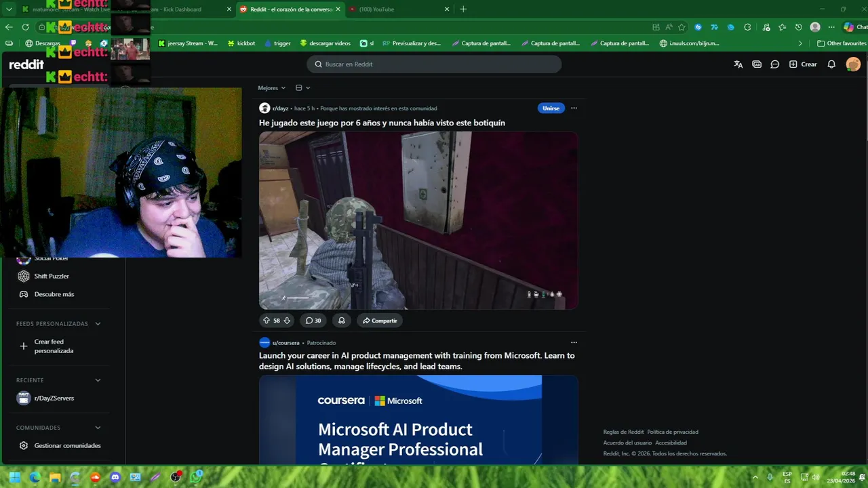Upvote the r/dayz post
This screenshot has width=868, height=488.
point(267,321)
